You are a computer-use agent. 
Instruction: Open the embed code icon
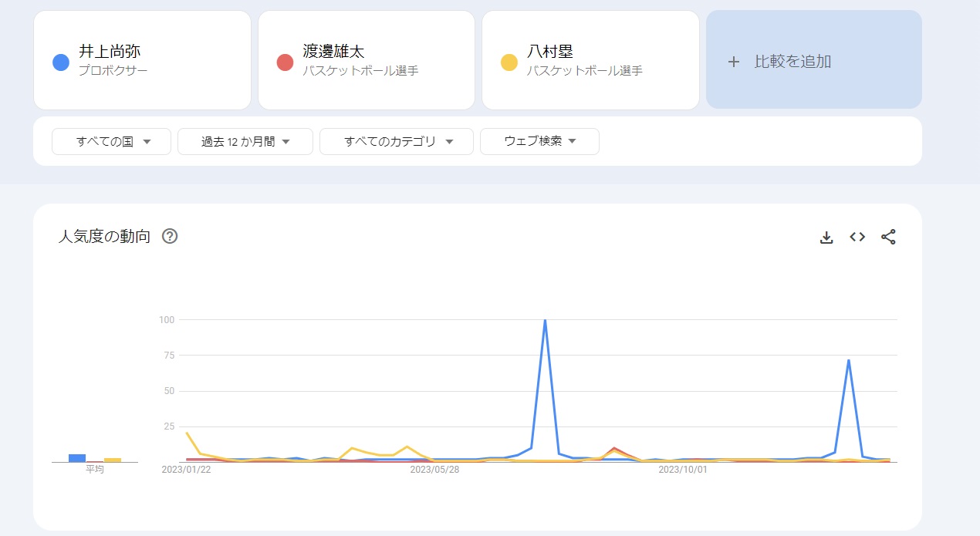click(x=857, y=237)
